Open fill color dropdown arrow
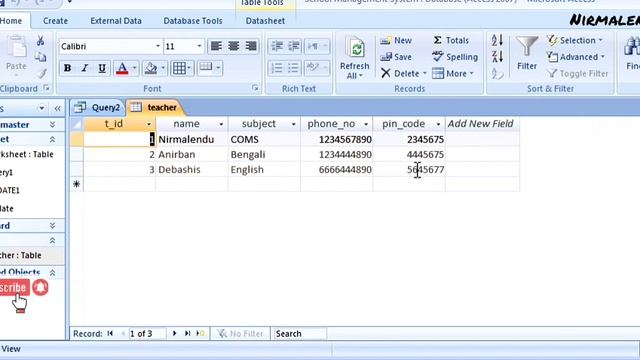Screen dimensions: 640x360 [x=163, y=68]
